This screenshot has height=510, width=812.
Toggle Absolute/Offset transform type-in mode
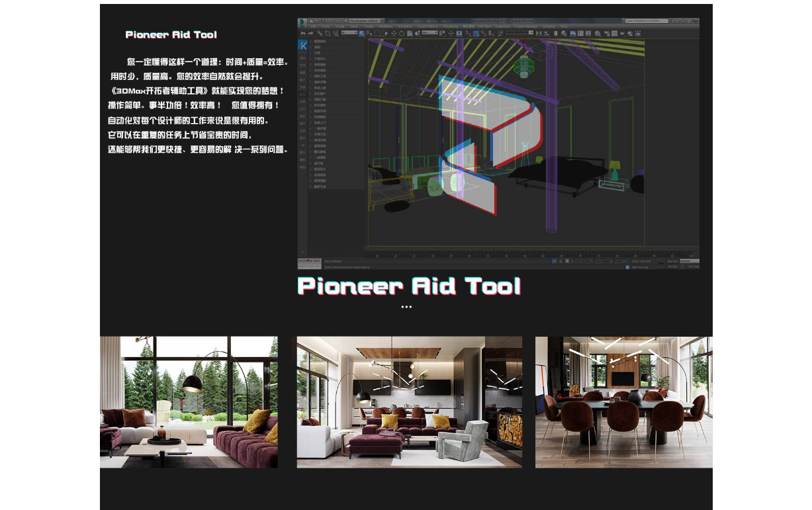[x=567, y=261]
